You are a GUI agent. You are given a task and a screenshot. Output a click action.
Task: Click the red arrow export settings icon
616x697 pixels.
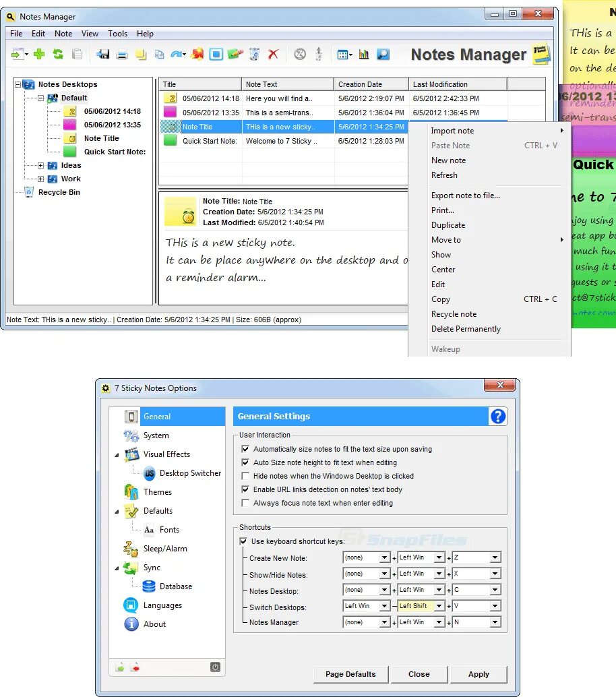point(135,667)
